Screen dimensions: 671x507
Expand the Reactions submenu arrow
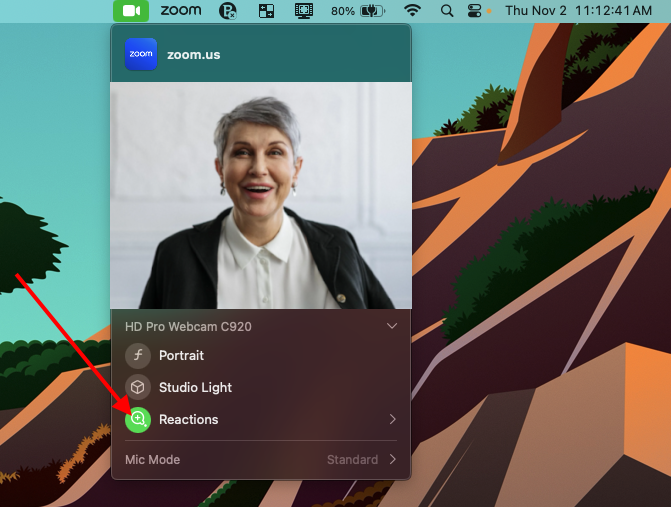pos(392,419)
